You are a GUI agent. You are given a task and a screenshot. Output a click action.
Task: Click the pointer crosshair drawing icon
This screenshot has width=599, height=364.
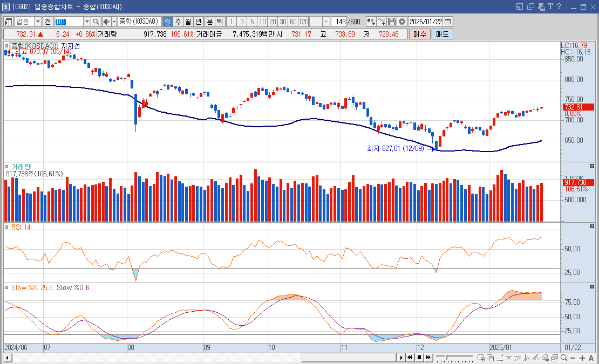pyautogui.click(x=508, y=358)
